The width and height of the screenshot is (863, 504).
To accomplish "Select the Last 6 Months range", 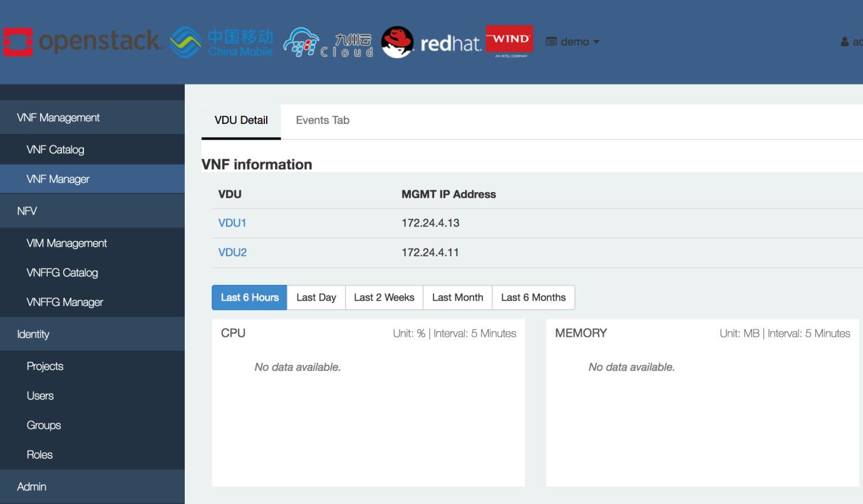I will coord(533,297).
